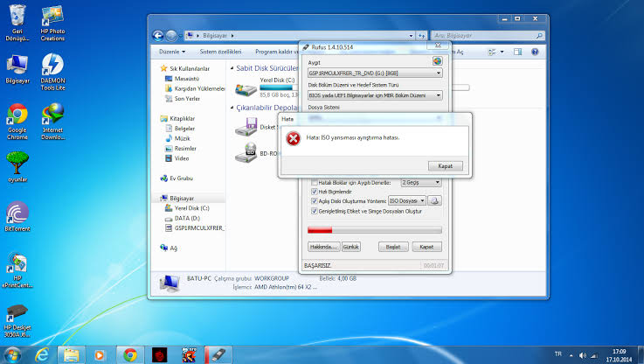
Task: Click the Explorer forward navigation arrow
Action: coord(171,36)
